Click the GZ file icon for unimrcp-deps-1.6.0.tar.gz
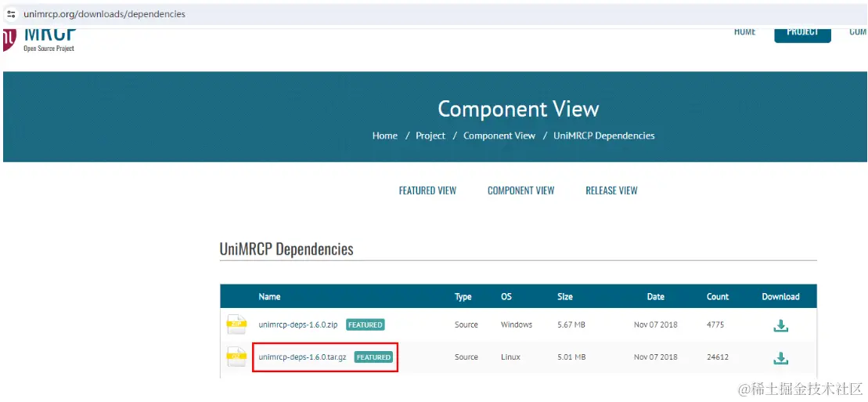 tap(236, 357)
